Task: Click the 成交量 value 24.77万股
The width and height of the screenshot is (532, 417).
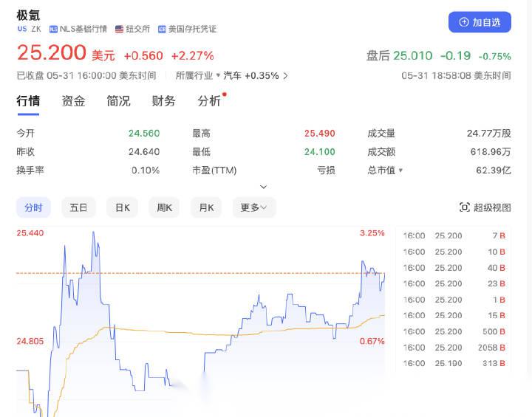Action: [489, 134]
